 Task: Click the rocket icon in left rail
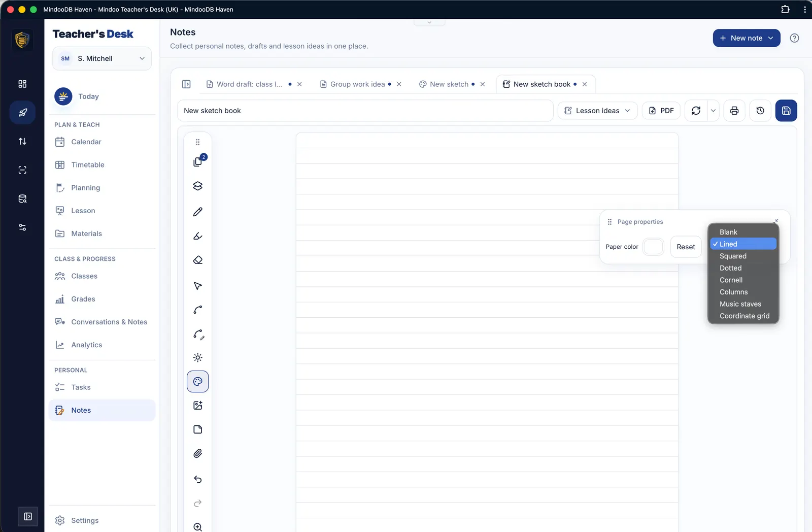pyautogui.click(x=22, y=113)
